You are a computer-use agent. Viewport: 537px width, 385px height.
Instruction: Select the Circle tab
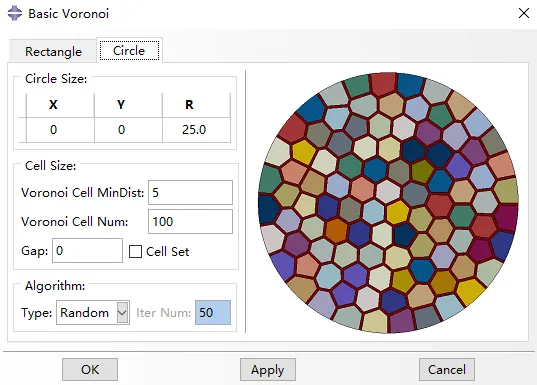(129, 51)
